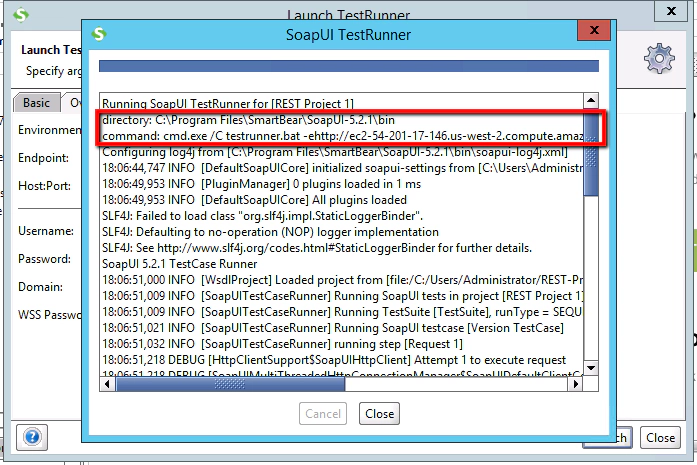Select the 'SoapUI 5.2.1 TestCase Runner' line
697x465 pixels.
[180, 264]
